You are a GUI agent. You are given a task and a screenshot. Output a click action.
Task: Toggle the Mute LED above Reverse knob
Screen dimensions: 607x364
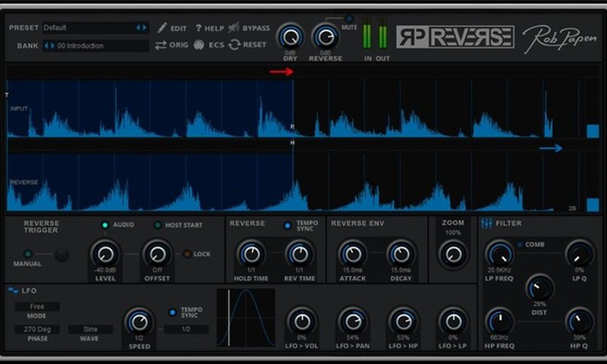point(350,18)
